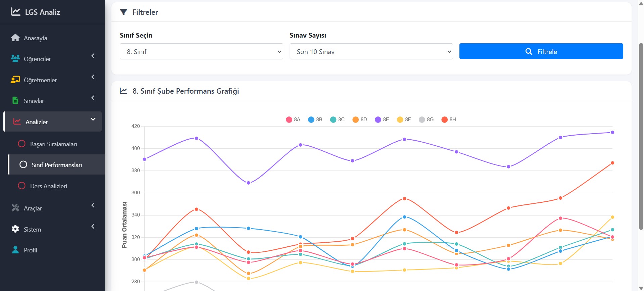The height and width of the screenshot is (291, 644).
Task: Select Sınıf Performansları page link
Action: click(x=56, y=165)
